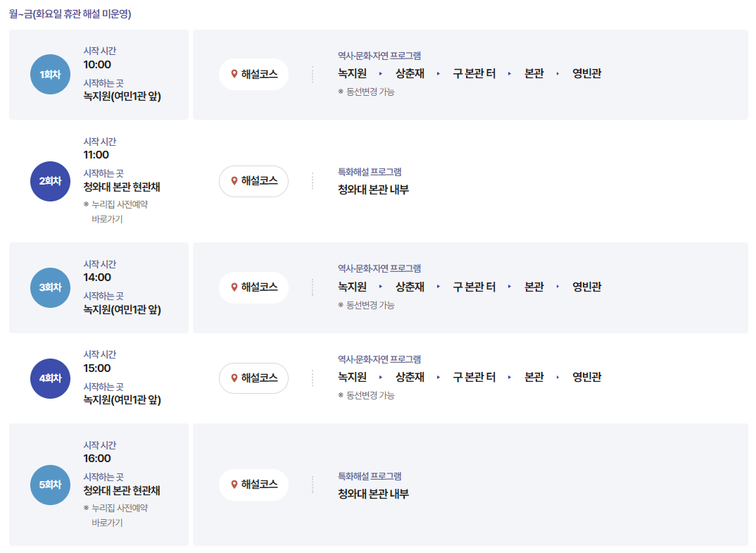Select the 5회차 session badge
Image resolution: width=756 pixels, height=553 pixels.
pos(50,485)
